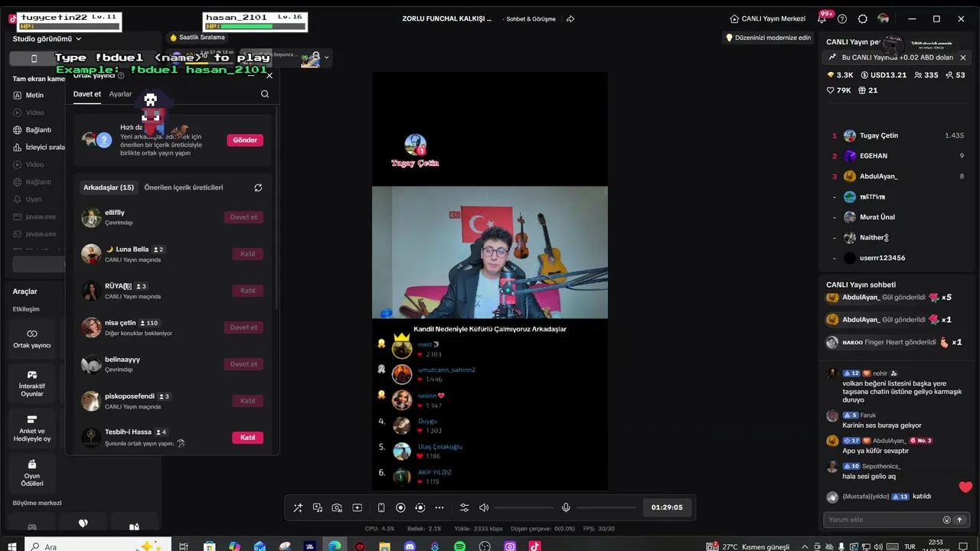Join Luna Bella with Katıl

pyautogui.click(x=247, y=254)
